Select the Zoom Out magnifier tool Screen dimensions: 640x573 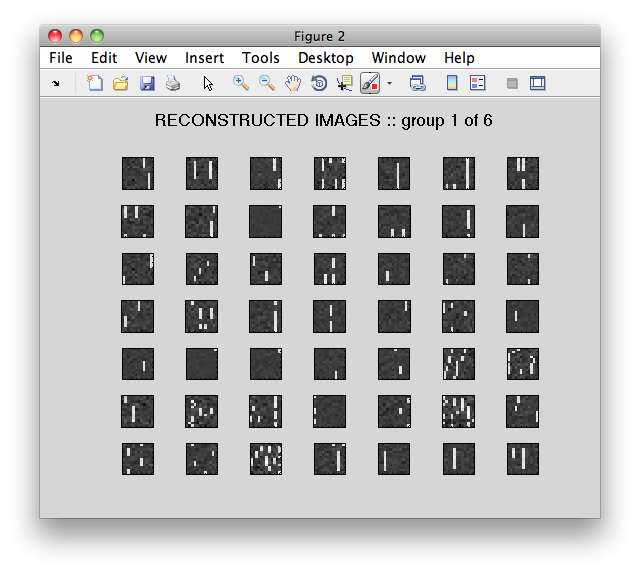267,83
